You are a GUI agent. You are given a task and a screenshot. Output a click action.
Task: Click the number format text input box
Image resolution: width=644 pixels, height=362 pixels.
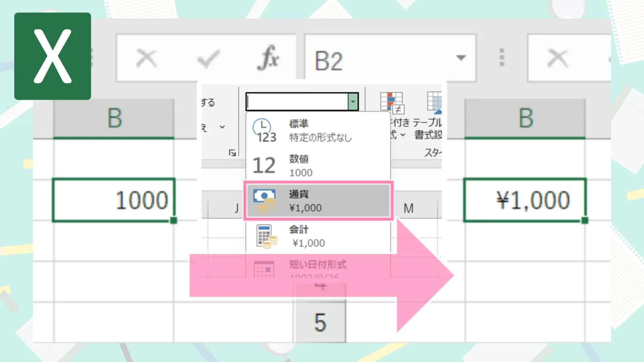coord(297,101)
